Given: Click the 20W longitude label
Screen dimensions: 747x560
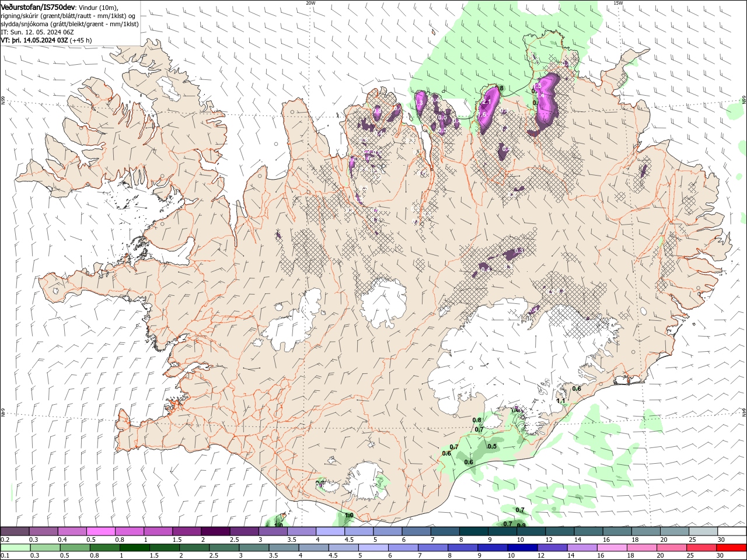Looking at the screenshot, I should [x=310, y=3].
